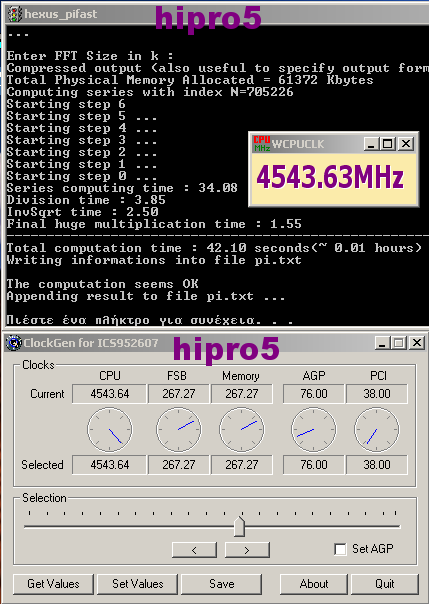
Task: Click the 'InvSqrt time : 2.50' line
Action: [82, 212]
